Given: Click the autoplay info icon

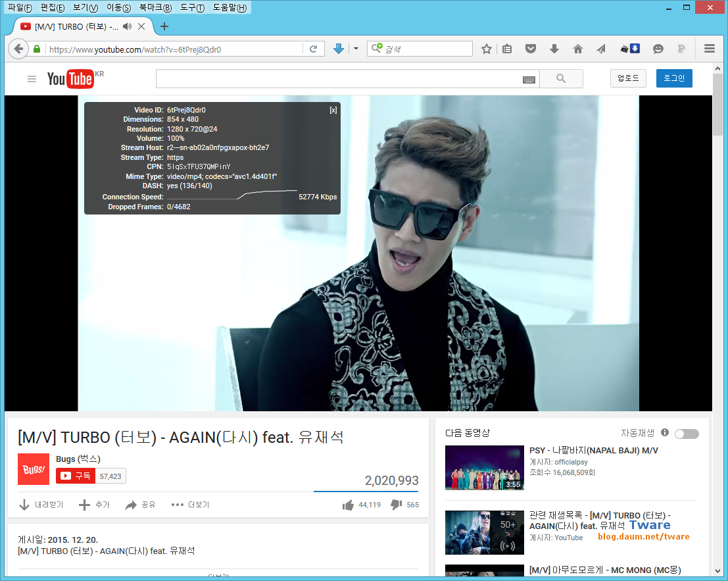Looking at the screenshot, I should (x=665, y=432).
